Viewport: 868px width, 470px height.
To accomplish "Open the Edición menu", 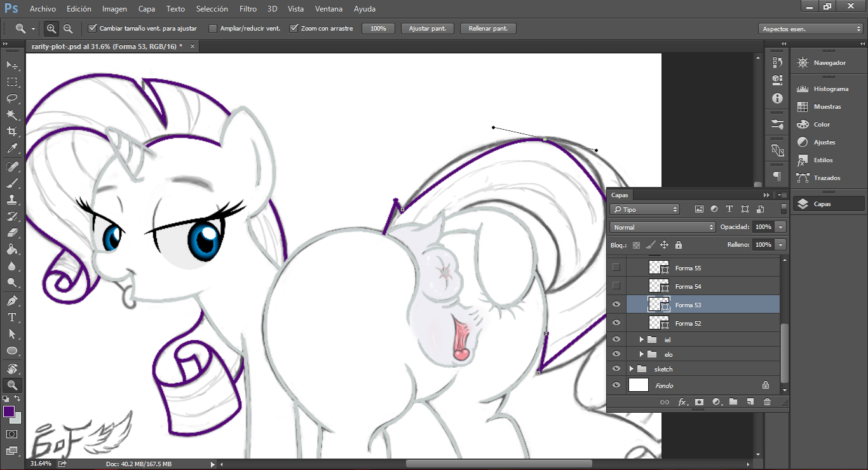I will coord(79,9).
